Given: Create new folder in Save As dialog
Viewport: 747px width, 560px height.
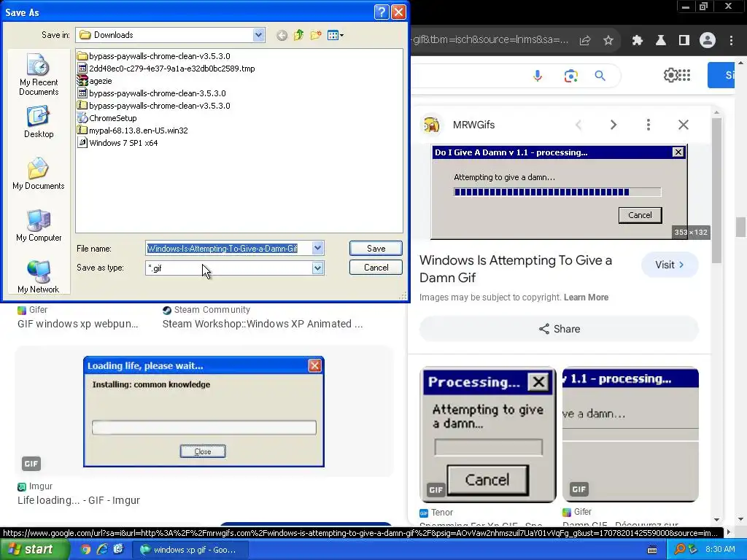Looking at the screenshot, I should (x=316, y=35).
